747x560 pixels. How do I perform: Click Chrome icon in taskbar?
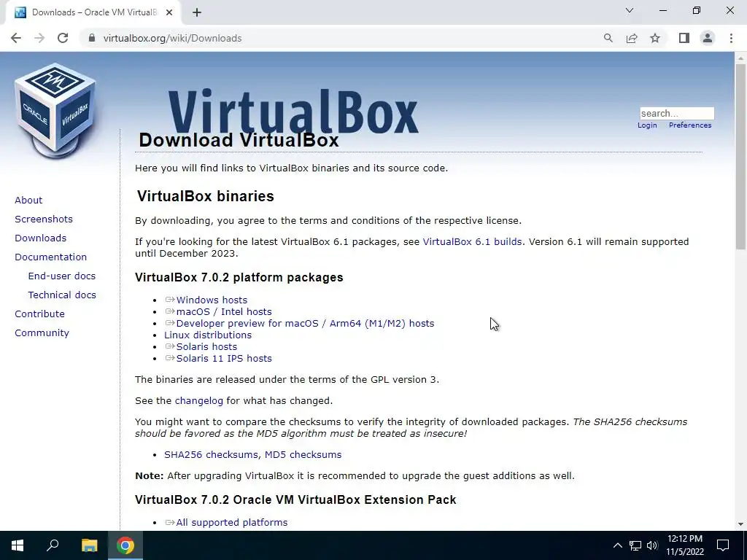tap(125, 545)
